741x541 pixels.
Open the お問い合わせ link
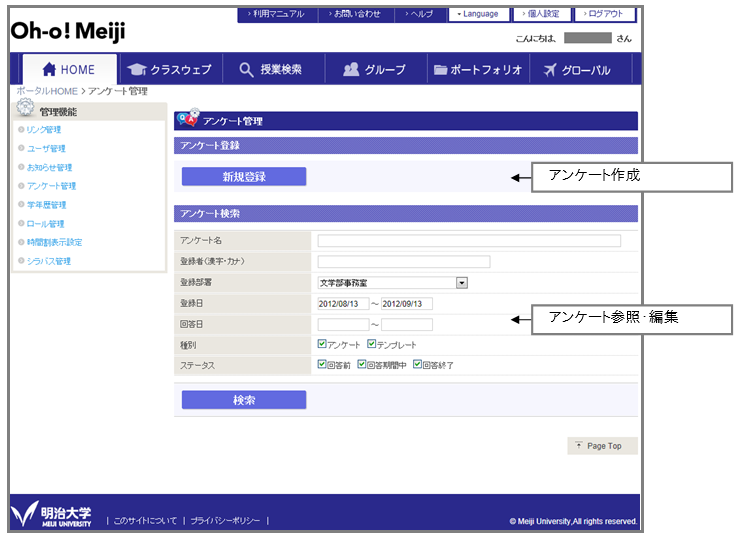point(356,14)
